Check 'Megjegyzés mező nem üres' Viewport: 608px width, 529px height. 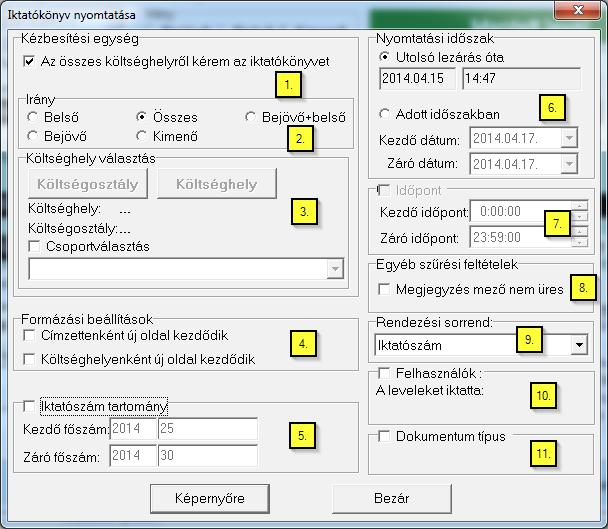click(384, 289)
